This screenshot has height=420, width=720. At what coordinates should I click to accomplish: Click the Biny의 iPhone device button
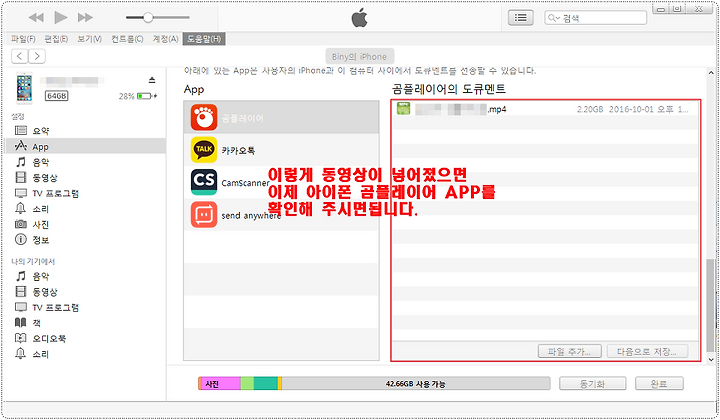point(360,56)
